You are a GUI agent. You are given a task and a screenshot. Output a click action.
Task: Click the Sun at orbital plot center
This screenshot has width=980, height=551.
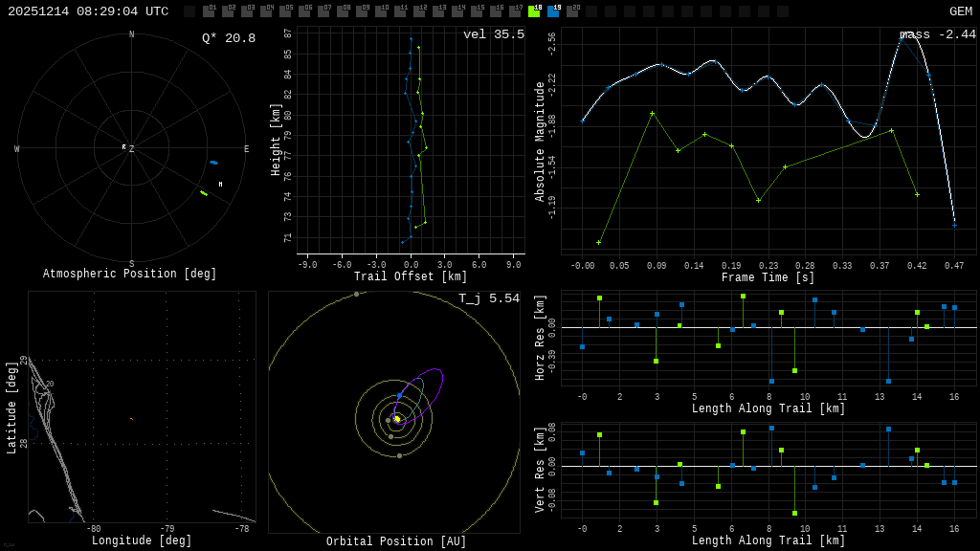pyautogui.click(x=396, y=419)
